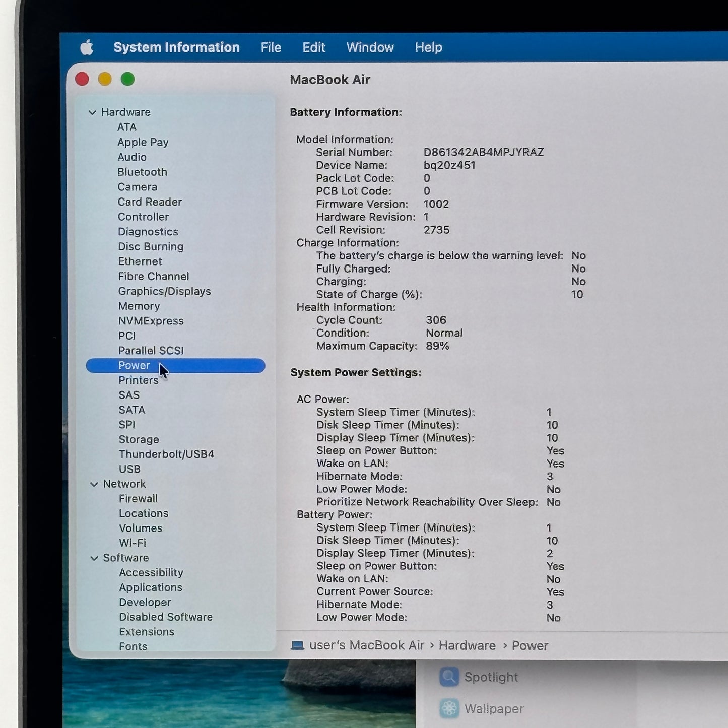
Task: Click the Hardware category label
Action: pos(126,112)
